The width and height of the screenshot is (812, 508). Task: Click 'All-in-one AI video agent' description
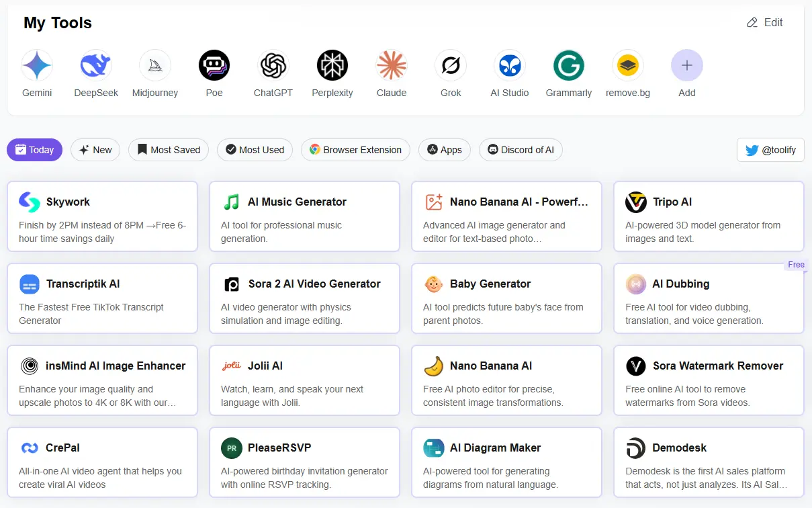(x=100, y=478)
